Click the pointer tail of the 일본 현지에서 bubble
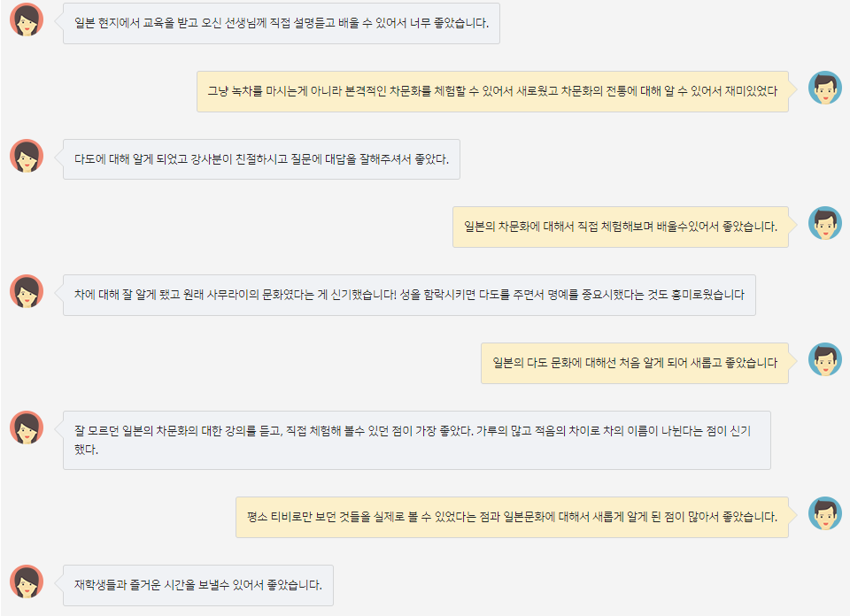The width and height of the screenshot is (850, 616). 59,19
